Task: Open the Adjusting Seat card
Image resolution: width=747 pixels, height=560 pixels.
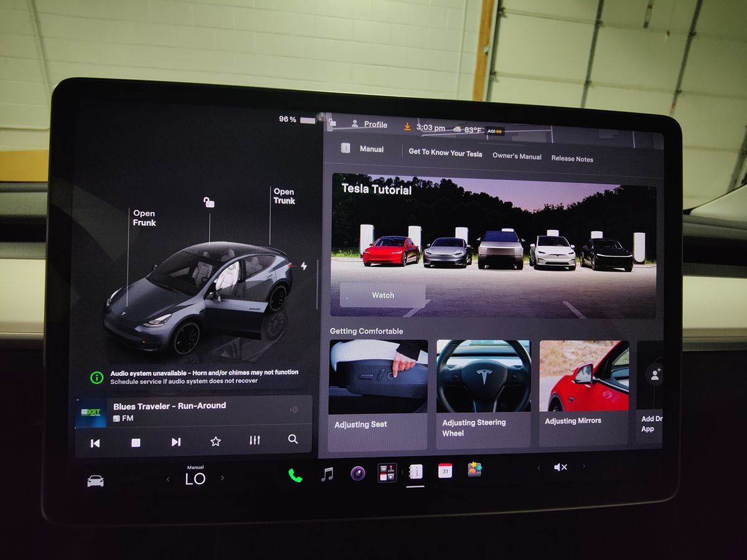Action: tap(378, 394)
